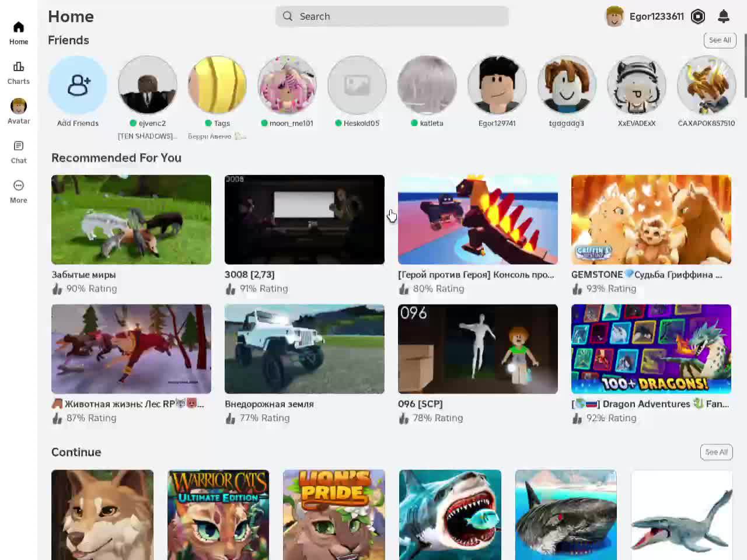
Task: Open the Charts sidebar icon
Action: click(19, 66)
